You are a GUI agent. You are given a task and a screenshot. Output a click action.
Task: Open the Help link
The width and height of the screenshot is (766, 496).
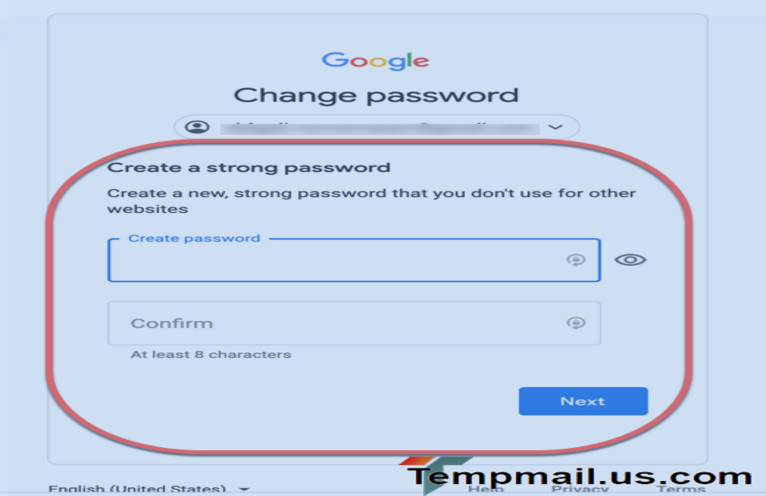point(486,489)
